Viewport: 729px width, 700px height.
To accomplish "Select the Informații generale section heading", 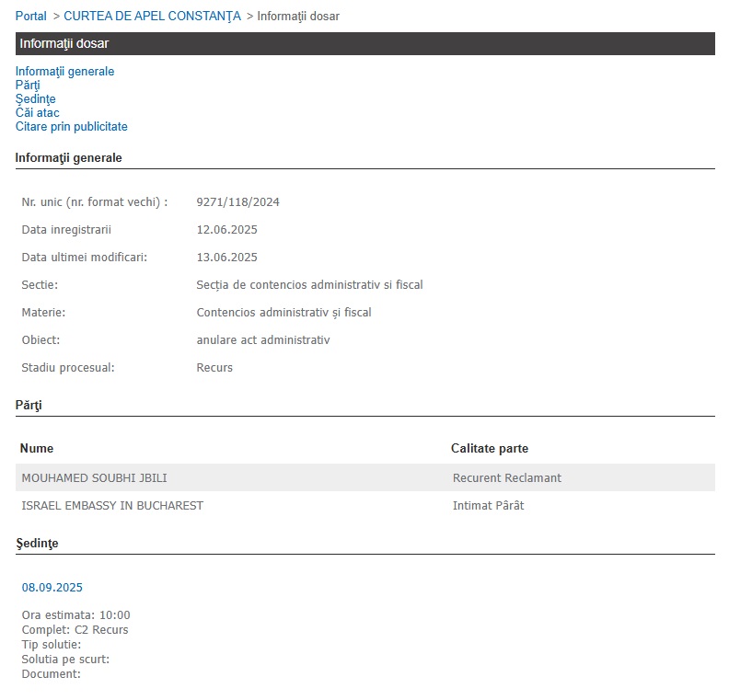I will point(69,157).
